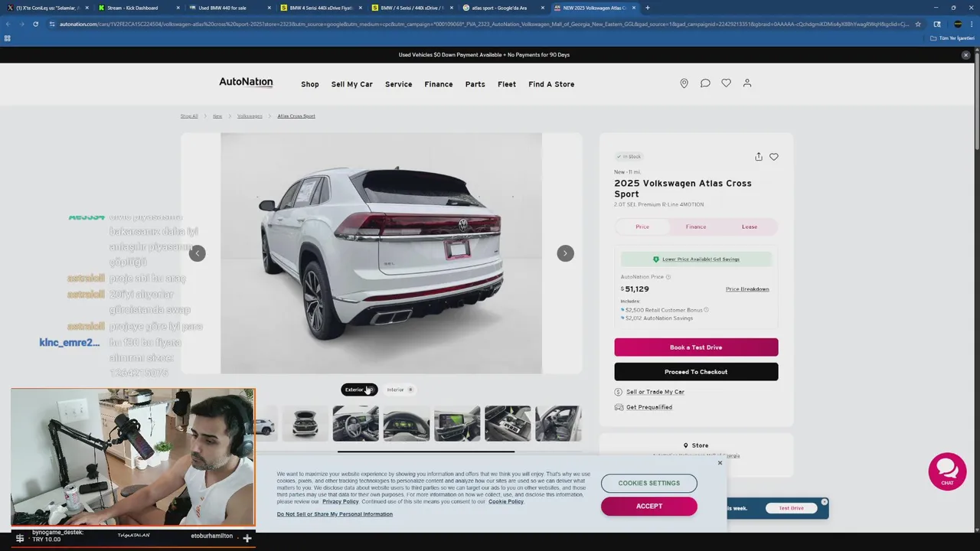Open browser extensions icon
980x551 pixels.
click(936, 24)
